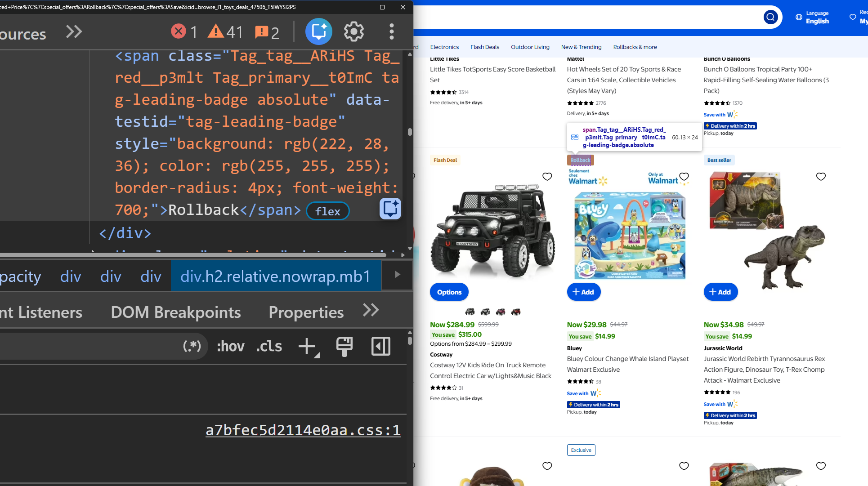Viewport: 868px width, 486px height.
Task: Open the Properties tab
Action: tap(306, 312)
